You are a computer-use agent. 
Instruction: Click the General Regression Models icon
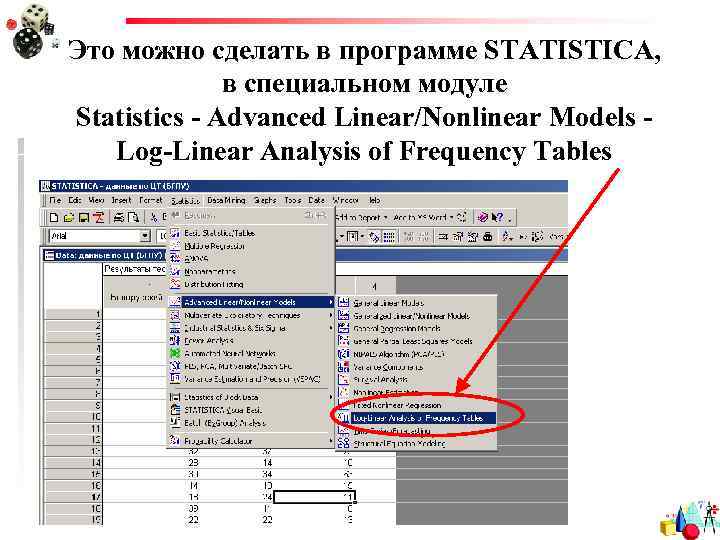coord(343,328)
